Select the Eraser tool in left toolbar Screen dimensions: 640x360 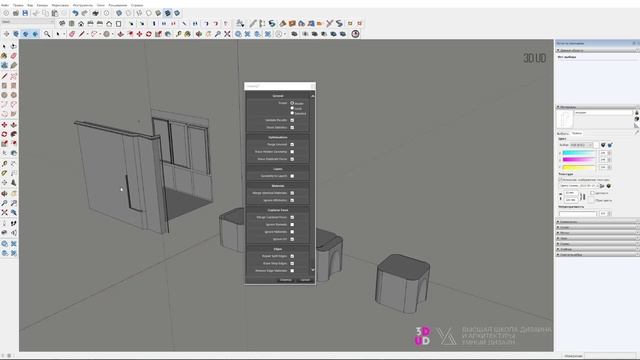point(13,56)
